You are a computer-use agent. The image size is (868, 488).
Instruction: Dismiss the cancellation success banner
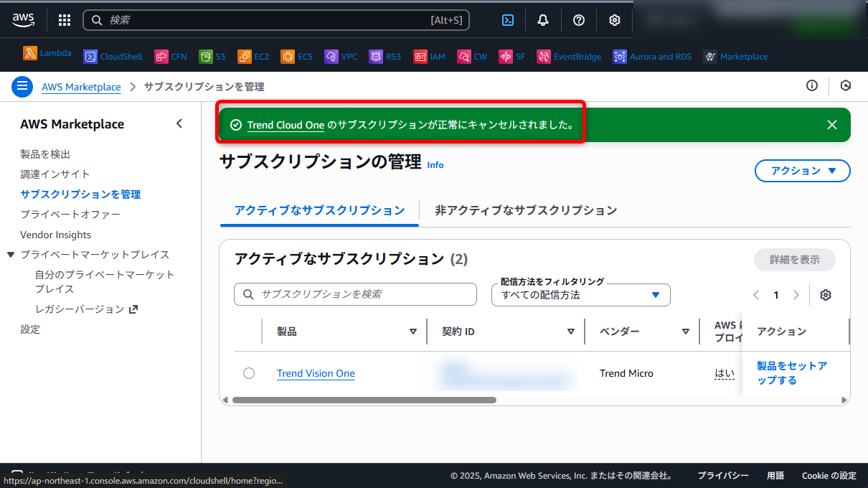coord(831,124)
